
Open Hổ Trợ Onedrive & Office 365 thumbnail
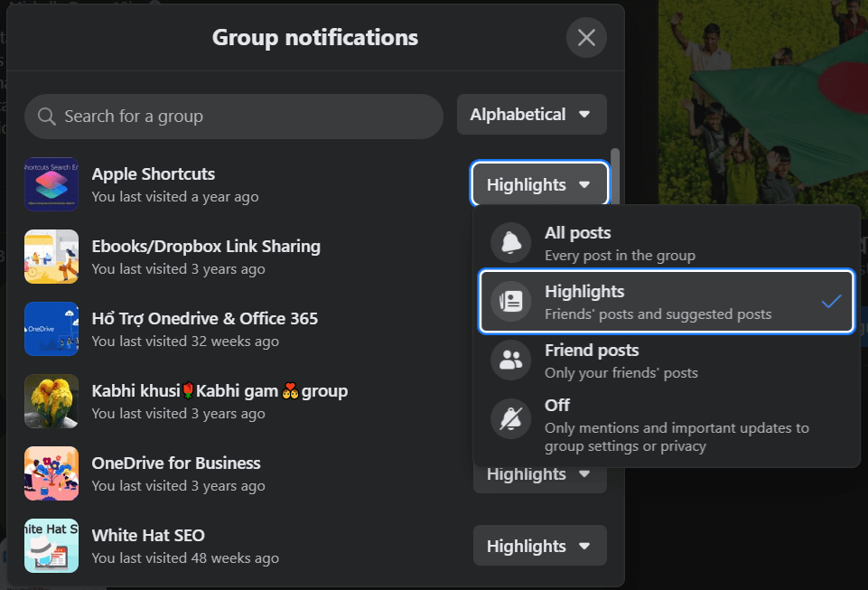click(x=51, y=329)
